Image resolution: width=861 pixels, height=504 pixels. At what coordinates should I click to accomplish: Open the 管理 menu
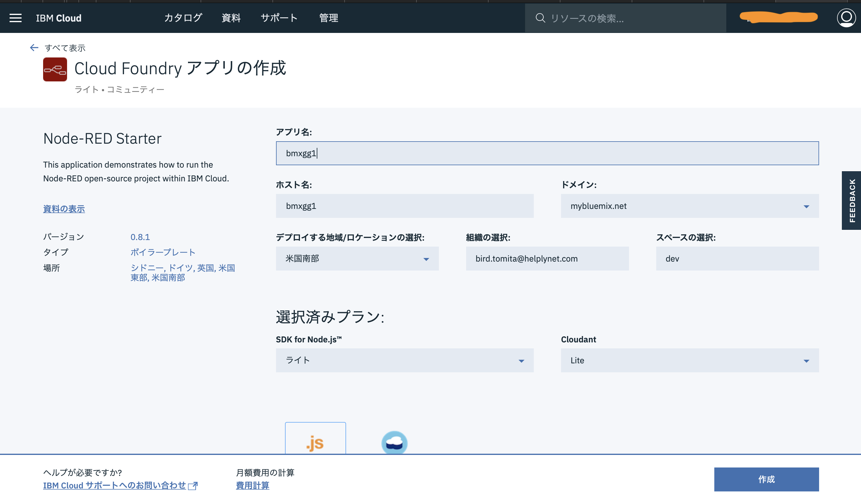coord(328,18)
